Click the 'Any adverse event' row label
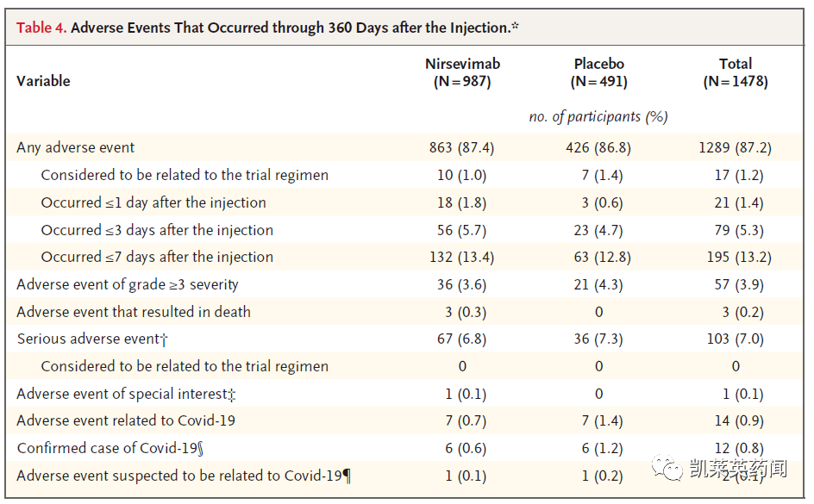Screen dimensions: 814x504 pyautogui.click(x=76, y=147)
